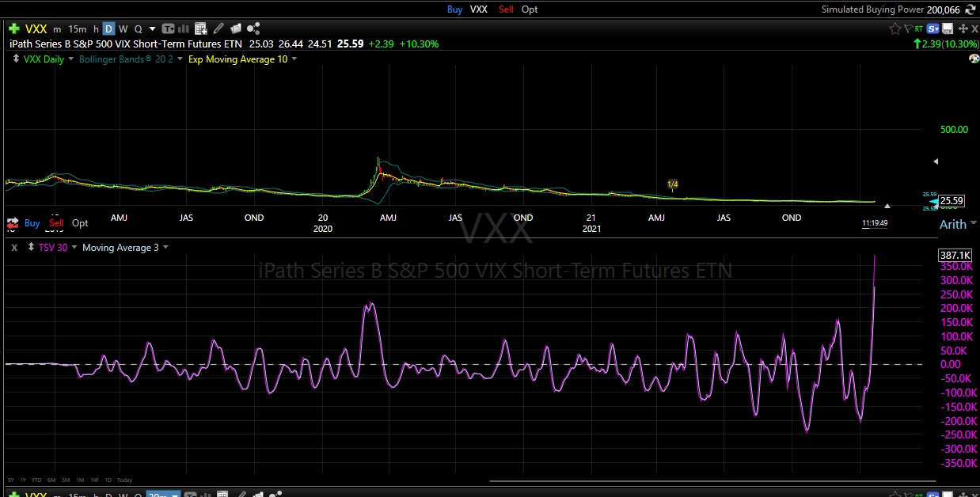Click the up-down arrows reorder icon beside VXX Daily
Viewport: 980px width, 497px height.
[16, 59]
